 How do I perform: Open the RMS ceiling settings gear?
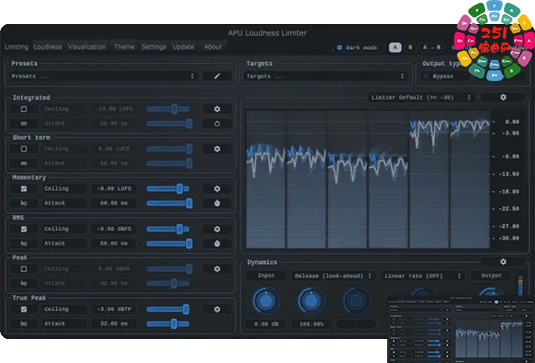coord(217,229)
